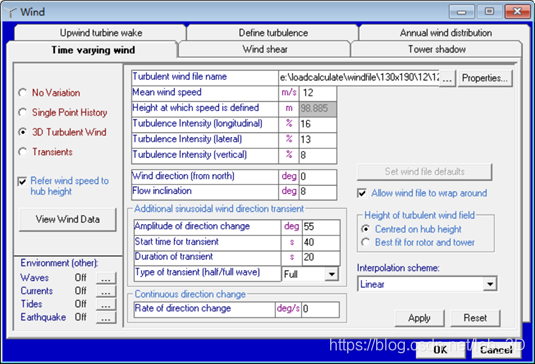Switch to Tower shadow tab
Screen dimensions: 535x364
[x=437, y=49]
